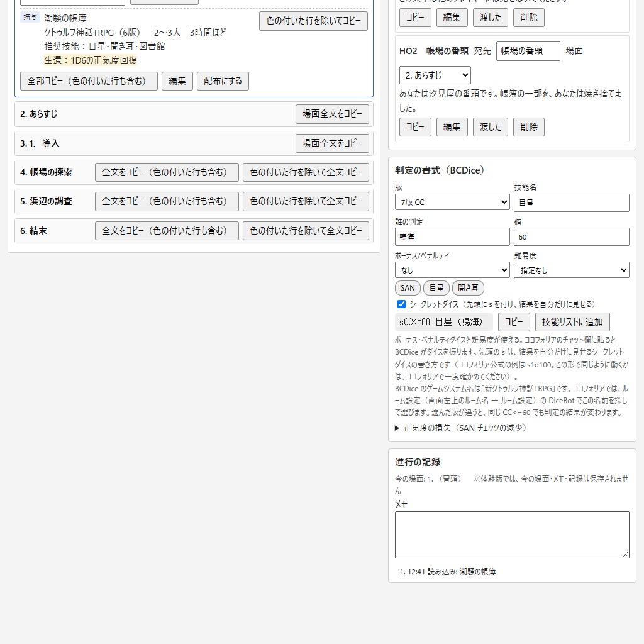Select the 目星 skill chip
Screen dimensions: 644x644
[x=436, y=288]
